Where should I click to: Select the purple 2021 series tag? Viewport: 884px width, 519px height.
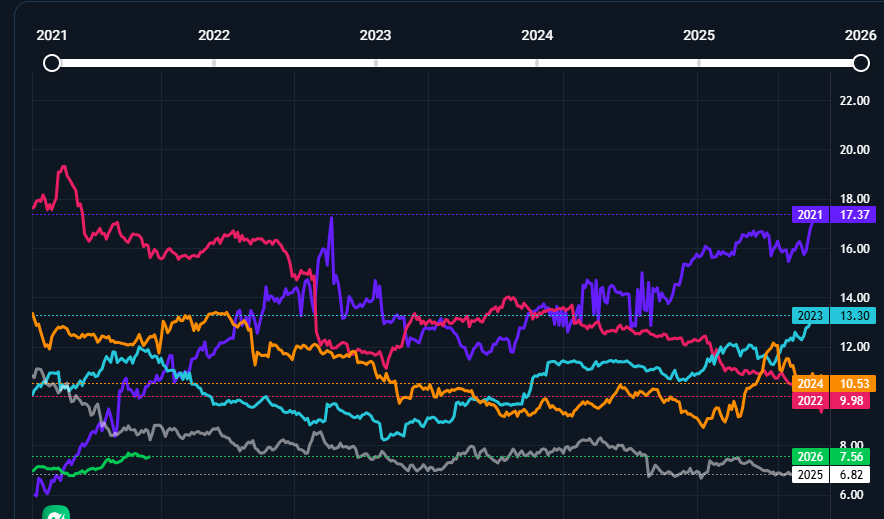pyautogui.click(x=811, y=214)
